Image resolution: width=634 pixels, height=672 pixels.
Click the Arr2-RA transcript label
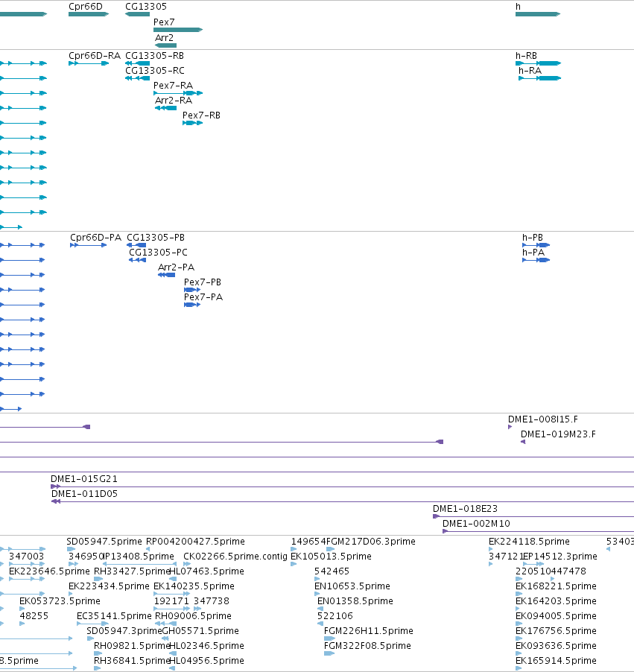[173, 101]
